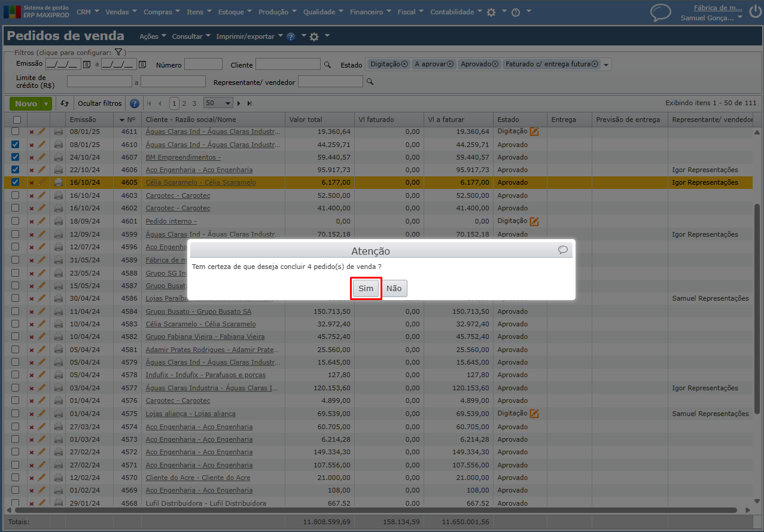
Task: Click the refresh icon beside Novo
Action: [65, 103]
